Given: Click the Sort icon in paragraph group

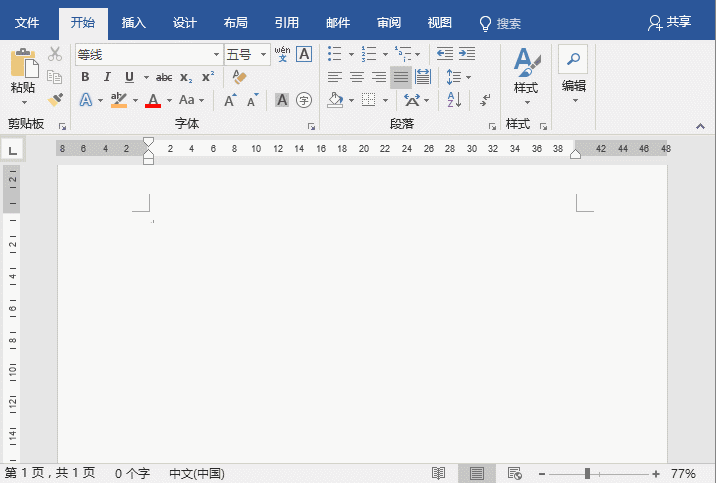Looking at the screenshot, I should tap(452, 100).
